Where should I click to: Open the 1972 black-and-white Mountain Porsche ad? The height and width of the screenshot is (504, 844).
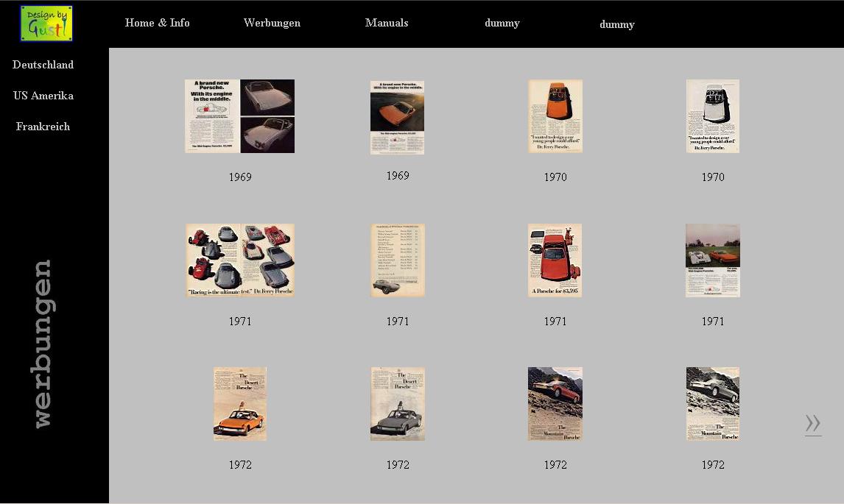pyautogui.click(x=712, y=404)
